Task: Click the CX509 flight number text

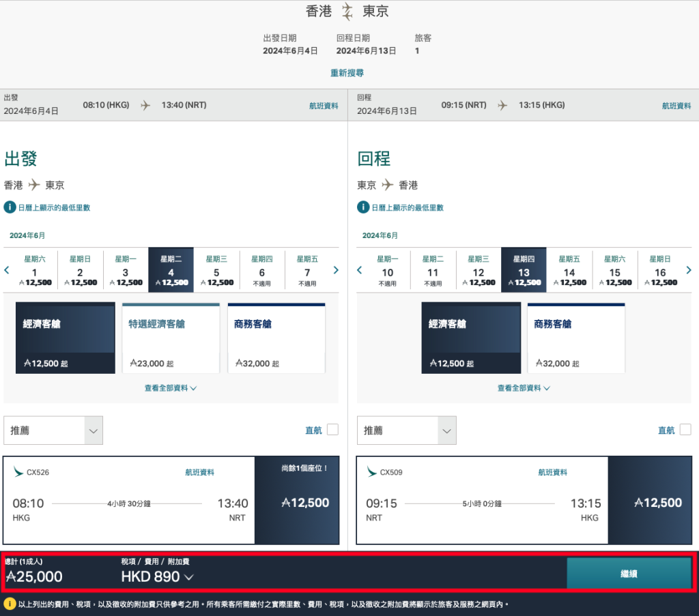Action: point(391,472)
